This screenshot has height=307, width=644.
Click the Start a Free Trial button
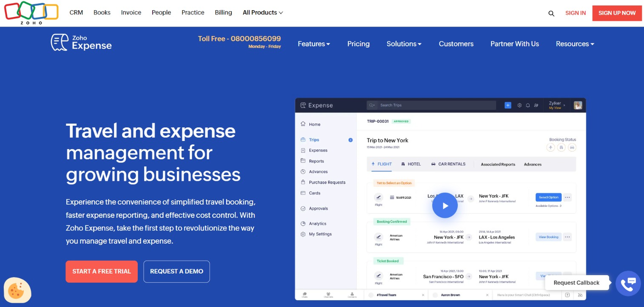pos(101,271)
